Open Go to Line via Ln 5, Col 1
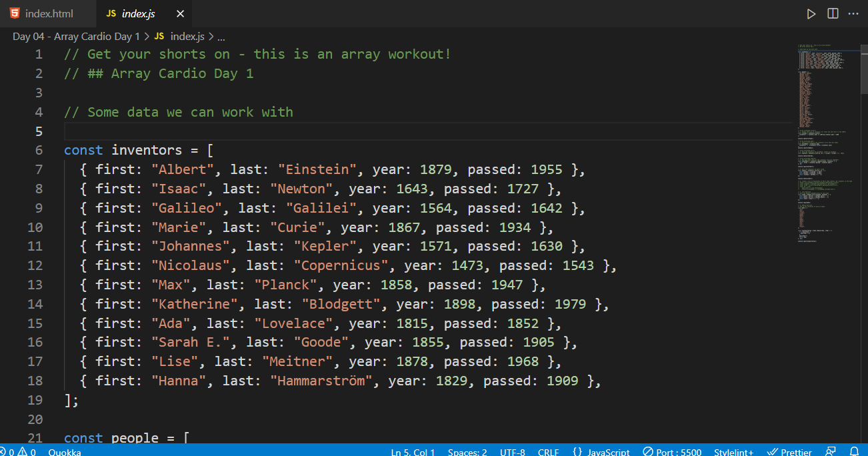Viewport: 868px width, 456px height. pos(413,451)
